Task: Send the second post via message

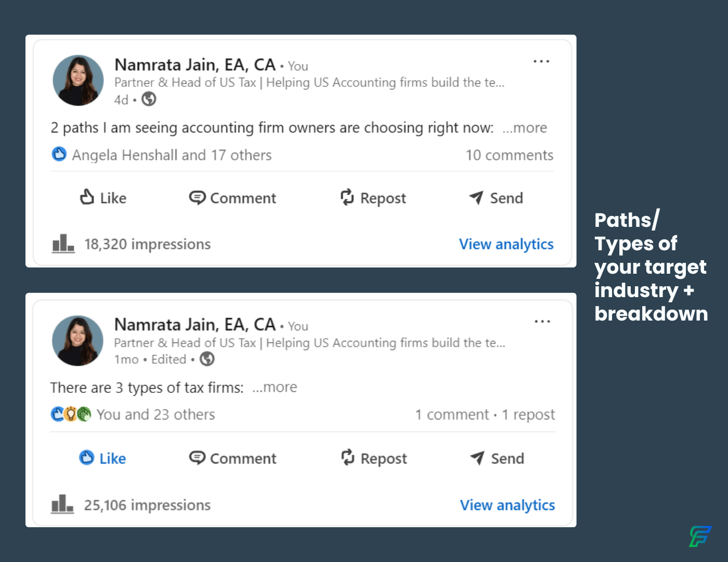Action: point(497,458)
